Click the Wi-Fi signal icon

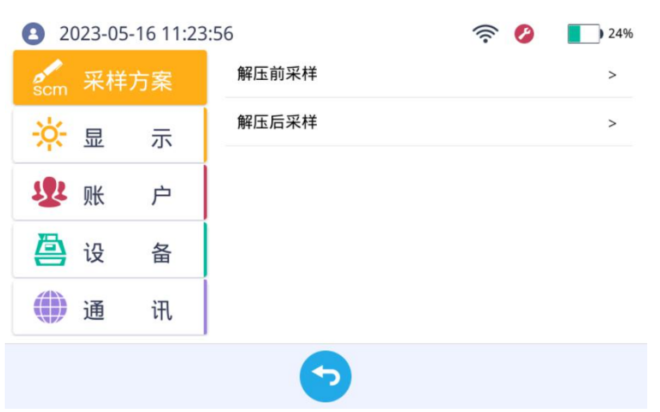click(485, 33)
